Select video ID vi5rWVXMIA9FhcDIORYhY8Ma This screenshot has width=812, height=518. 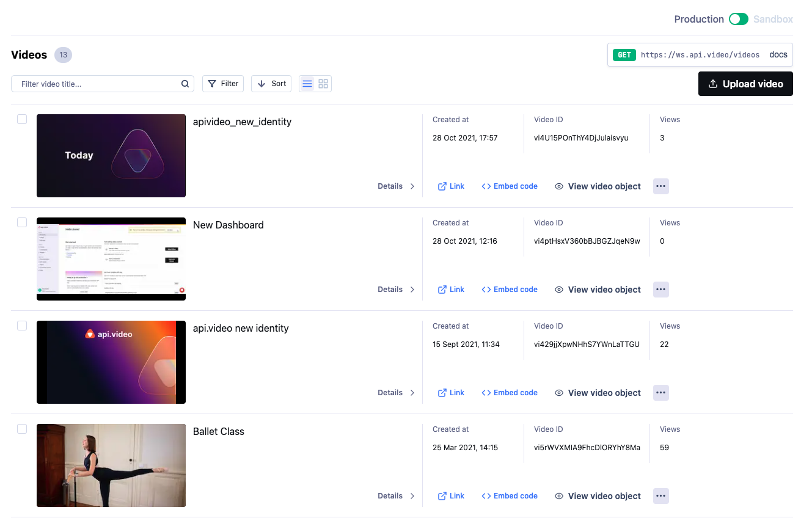coord(587,448)
